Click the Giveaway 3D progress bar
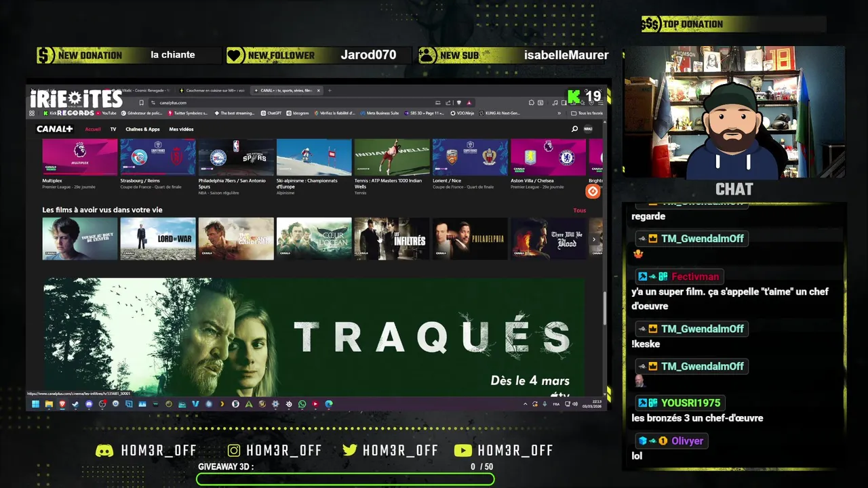This screenshot has width=868, height=488. 345,479
